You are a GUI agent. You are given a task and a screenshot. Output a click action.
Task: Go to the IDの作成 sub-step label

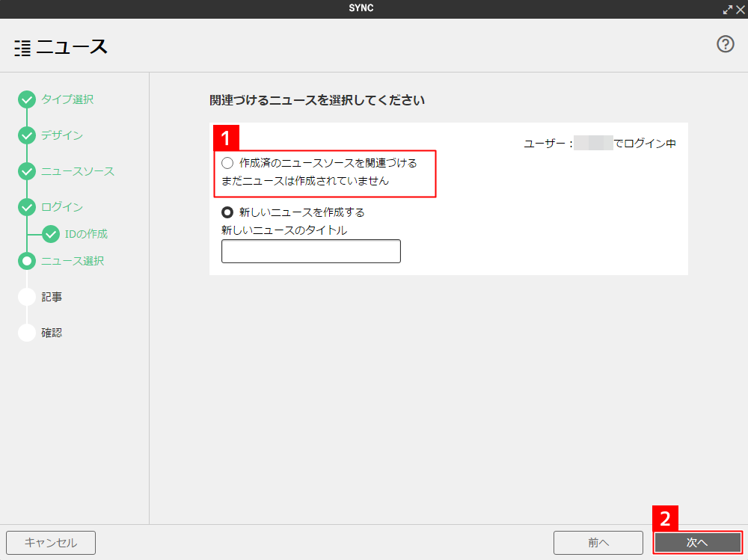tap(86, 234)
